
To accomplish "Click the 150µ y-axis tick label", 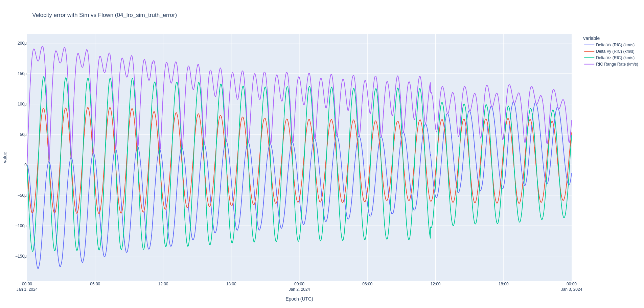I will 22,74.
